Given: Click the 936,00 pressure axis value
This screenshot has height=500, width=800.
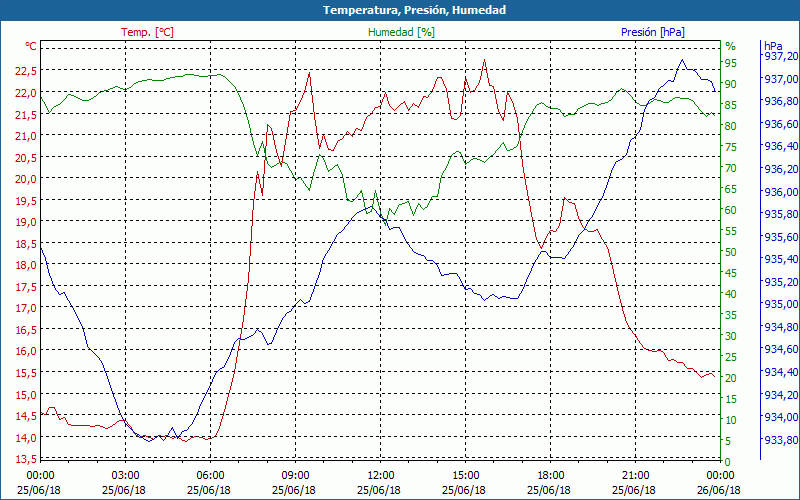Looking at the screenshot, I should pyautogui.click(x=780, y=192).
